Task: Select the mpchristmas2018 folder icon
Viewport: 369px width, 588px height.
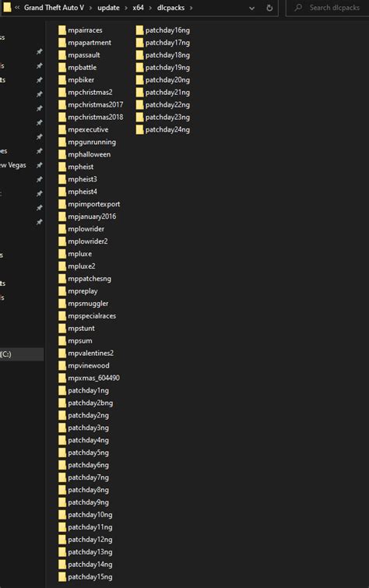Action: (x=62, y=117)
